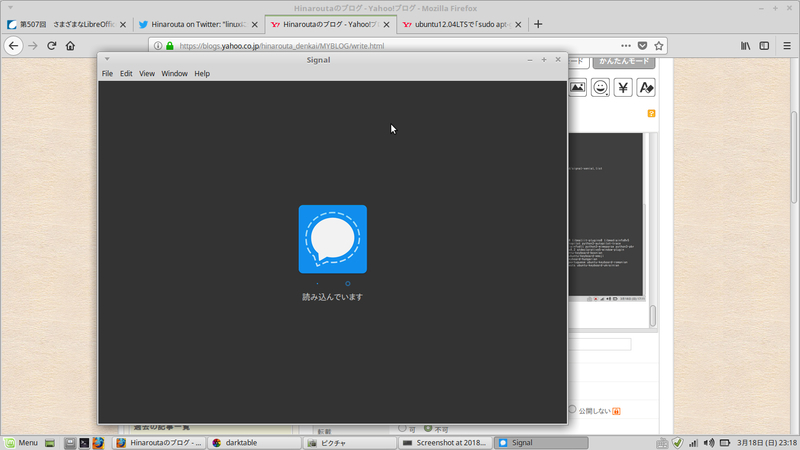Click the Firefox page vertical scrollbar

794,157
